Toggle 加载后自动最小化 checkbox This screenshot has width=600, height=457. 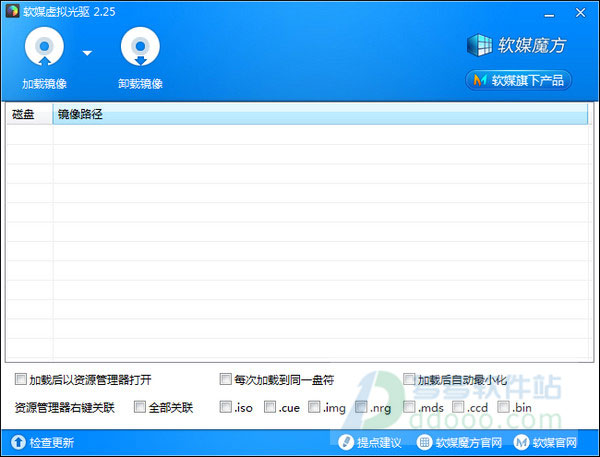(x=409, y=379)
